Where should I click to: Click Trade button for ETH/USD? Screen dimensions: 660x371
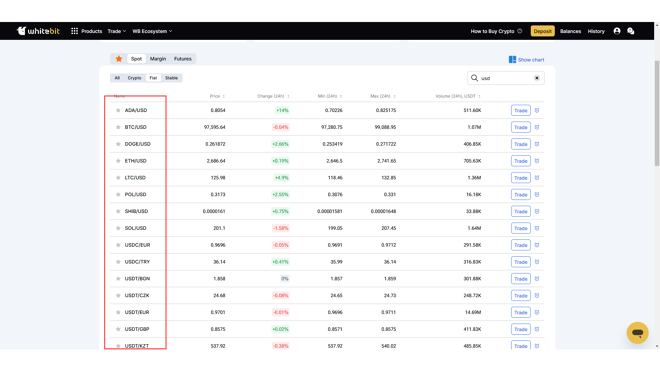[x=521, y=161]
